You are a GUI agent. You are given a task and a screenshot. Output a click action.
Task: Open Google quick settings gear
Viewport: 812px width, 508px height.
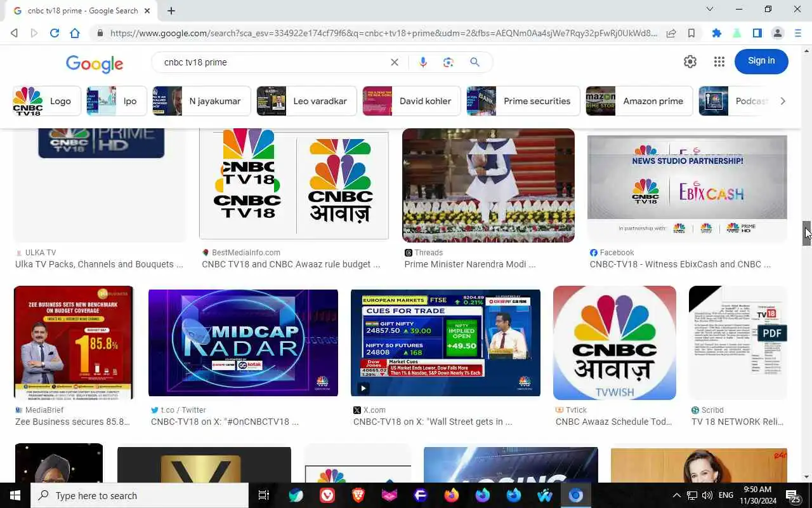pos(690,62)
